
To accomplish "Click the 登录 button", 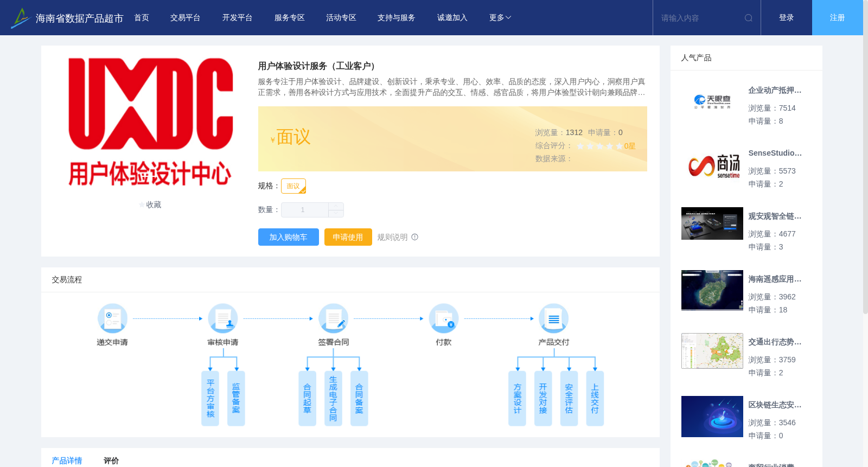I will coord(787,18).
